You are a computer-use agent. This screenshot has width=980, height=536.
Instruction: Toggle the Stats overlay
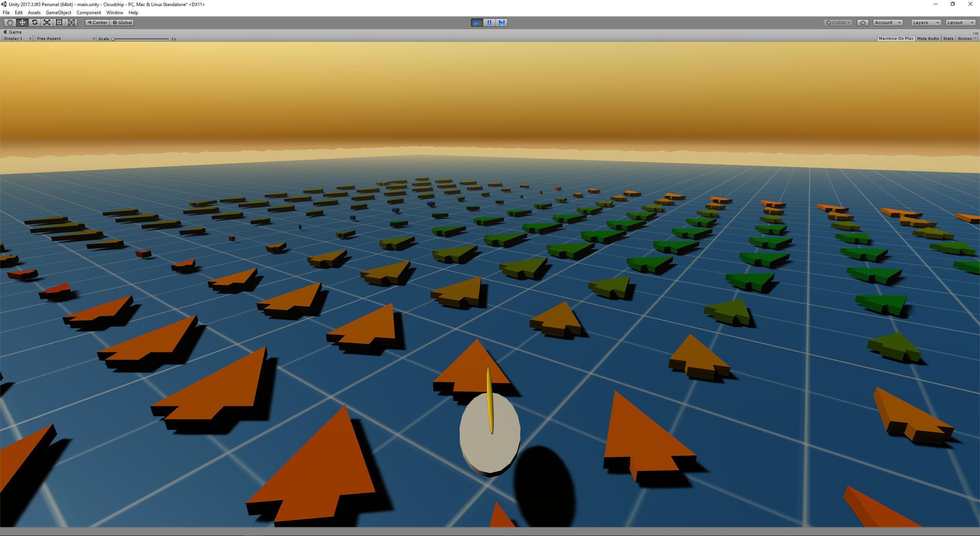948,38
